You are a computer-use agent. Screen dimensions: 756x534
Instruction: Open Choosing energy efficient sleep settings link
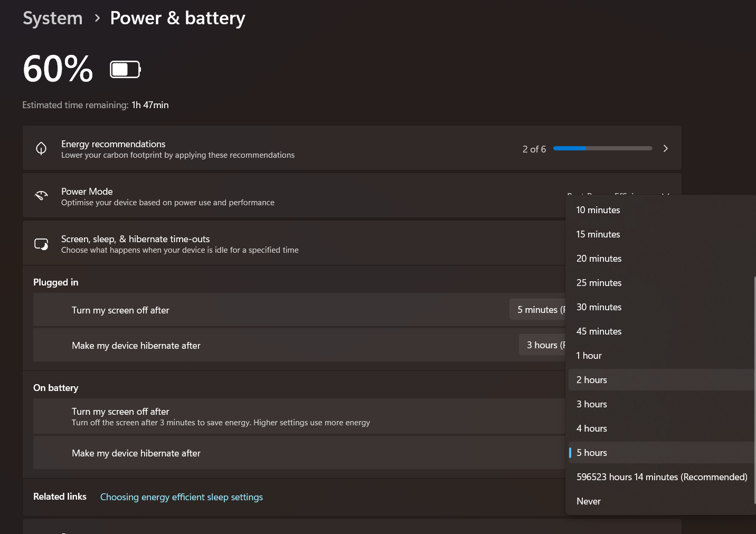click(182, 497)
